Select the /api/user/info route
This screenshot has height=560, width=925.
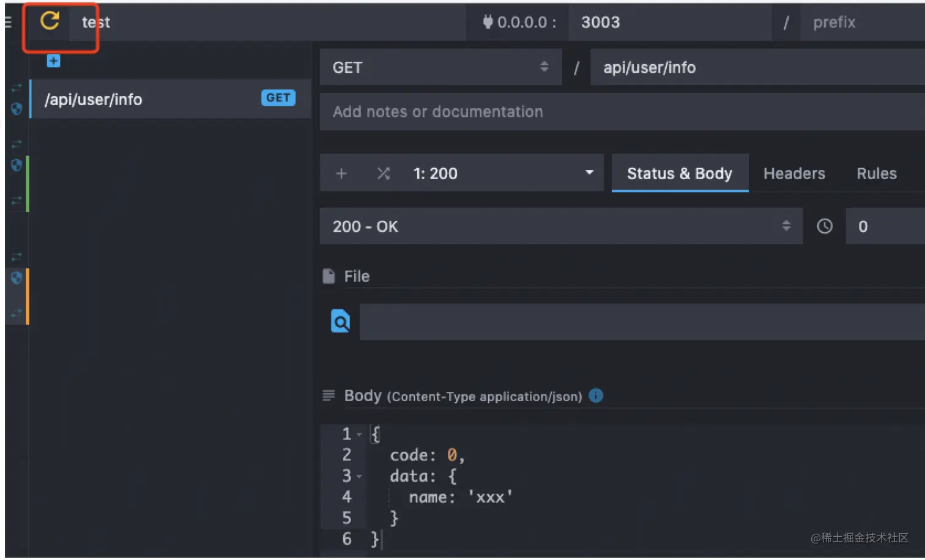click(153, 99)
